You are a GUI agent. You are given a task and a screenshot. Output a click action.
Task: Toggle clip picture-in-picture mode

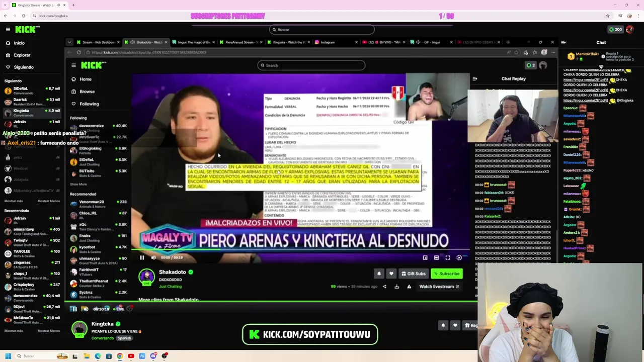(425, 258)
